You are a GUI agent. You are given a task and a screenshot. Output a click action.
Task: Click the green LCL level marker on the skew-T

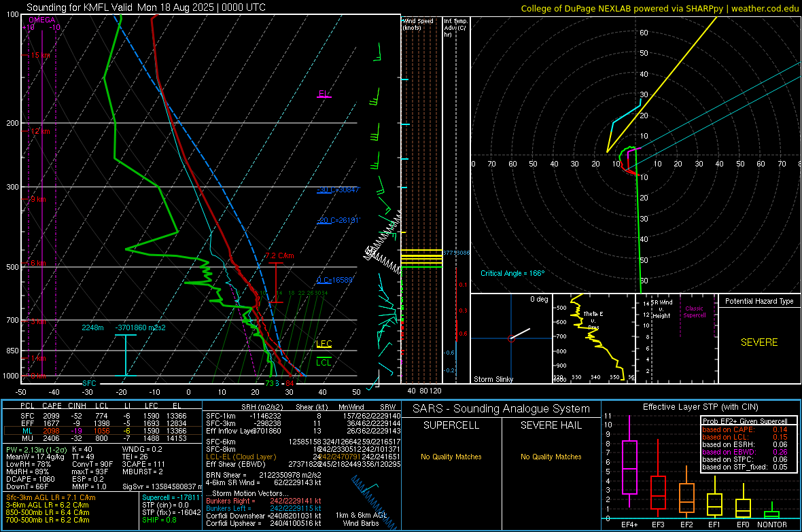324,362
